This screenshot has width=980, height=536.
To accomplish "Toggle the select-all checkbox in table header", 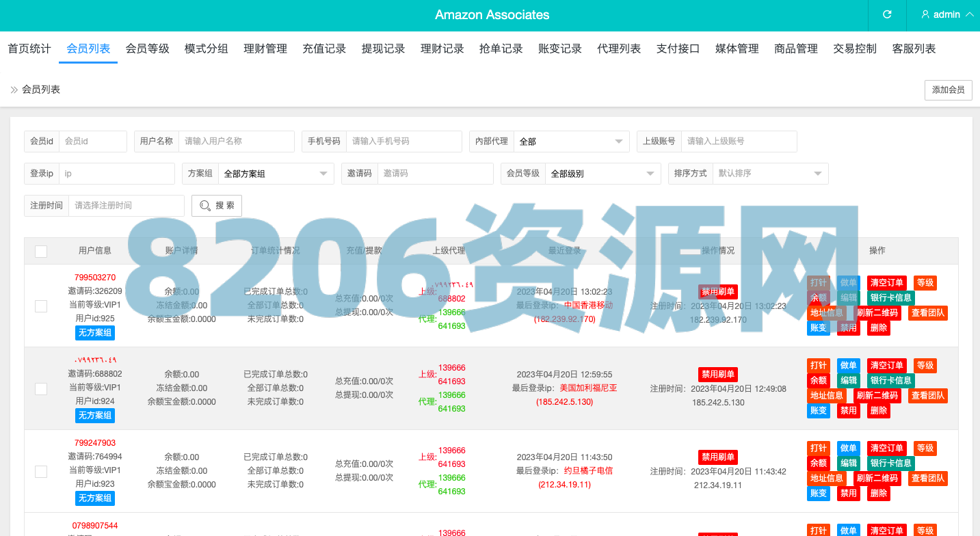I will pos(41,251).
